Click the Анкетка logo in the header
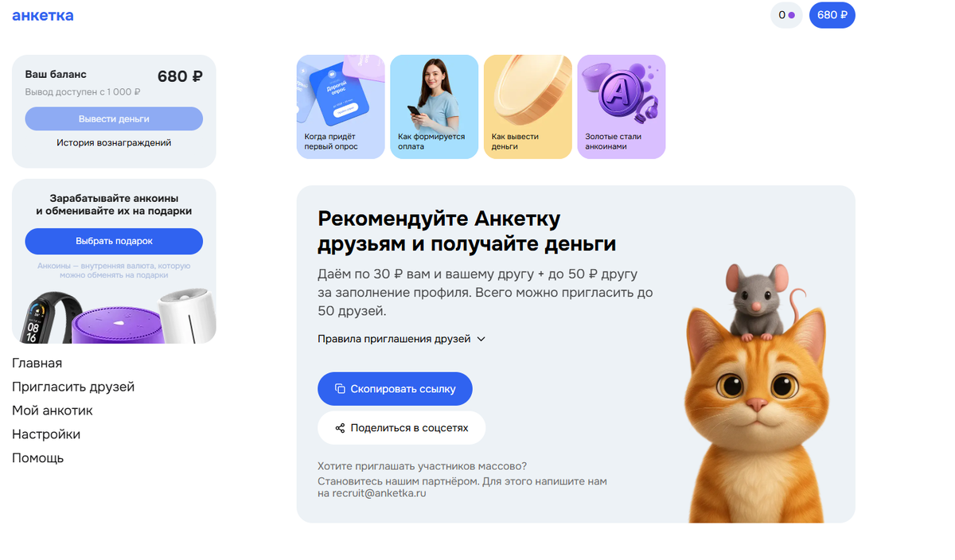The height and width of the screenshot is (560, 955). 43,15
